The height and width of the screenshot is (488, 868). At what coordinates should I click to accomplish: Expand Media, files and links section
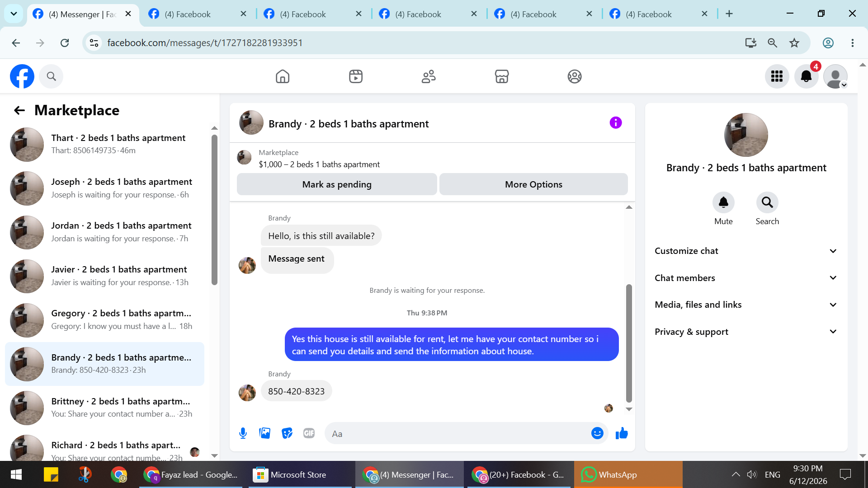click(x=746, y=305)
